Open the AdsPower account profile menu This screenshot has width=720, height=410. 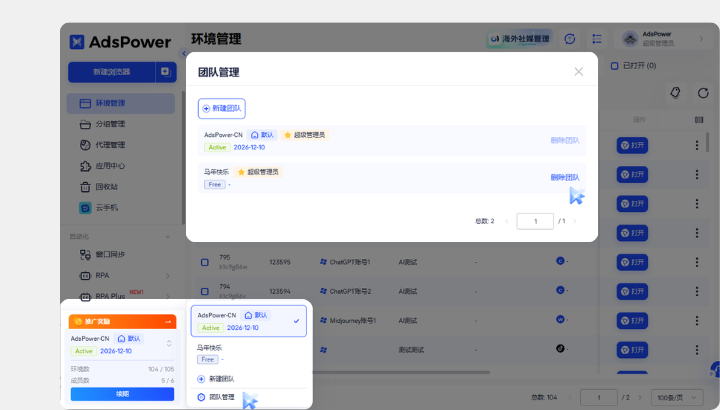pos(663,39)
